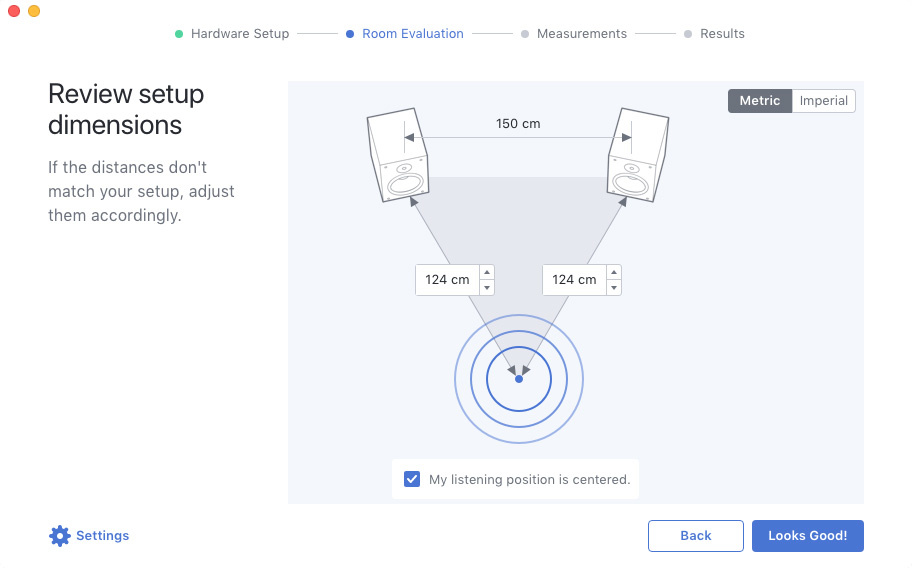Image resolution: width=912 pixels, height=568 pixels.
Task: Click the grey Measurements step dot
Action: (x=525, y=34)
